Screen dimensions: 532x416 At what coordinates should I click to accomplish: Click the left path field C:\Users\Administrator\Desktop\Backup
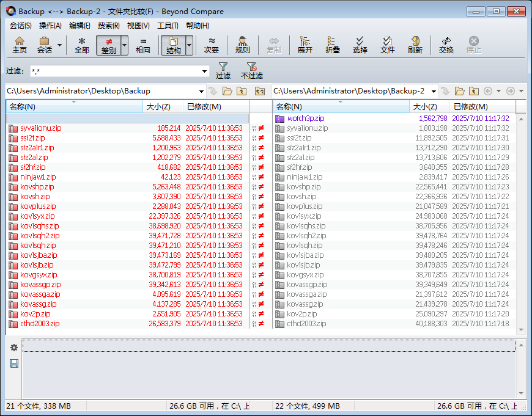[x=102, y=91]
